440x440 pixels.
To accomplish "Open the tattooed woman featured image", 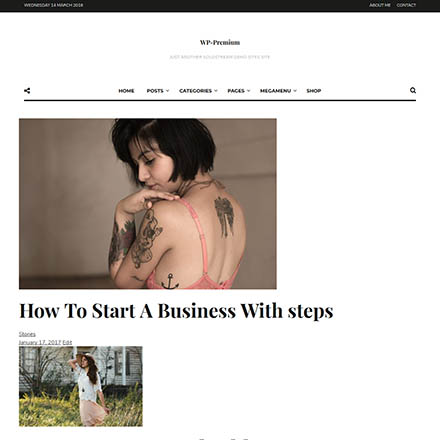I will click(148, 204).
